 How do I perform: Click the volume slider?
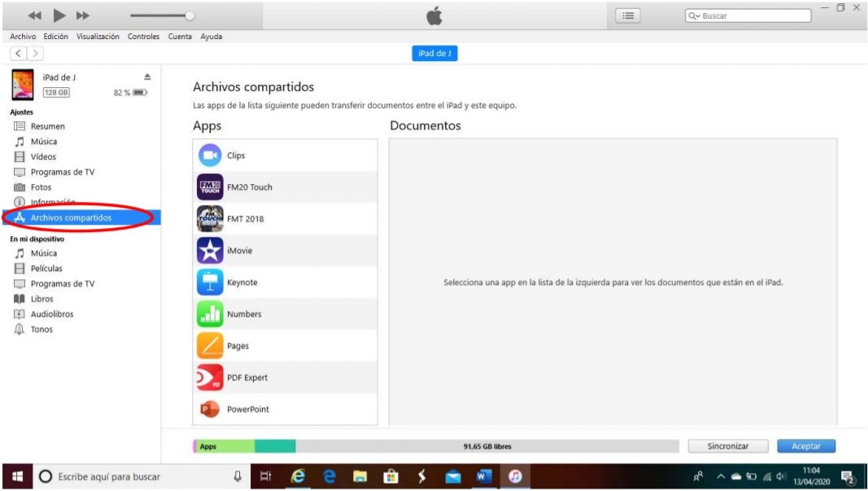click(x=161, y=15)
